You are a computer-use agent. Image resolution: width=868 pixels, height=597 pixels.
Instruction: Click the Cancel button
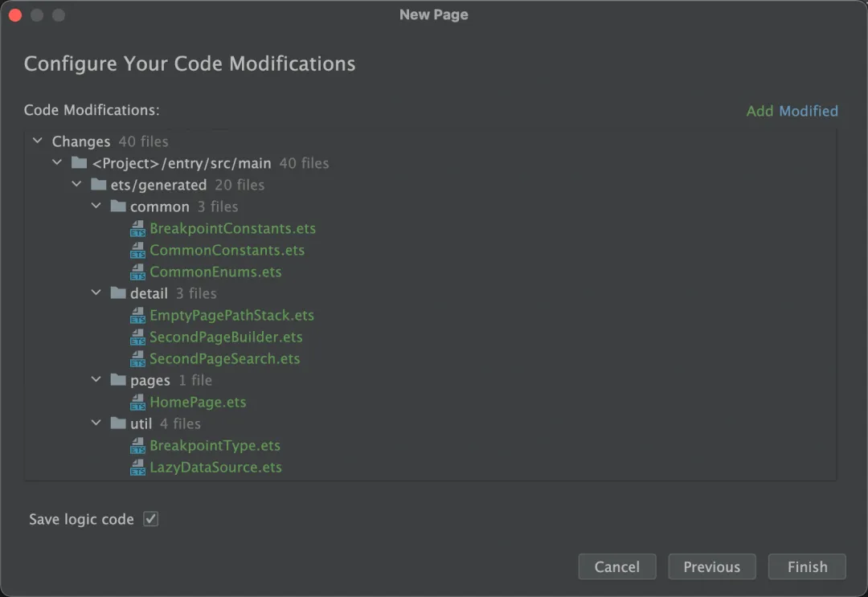pyautogui.click(x=616, y=567)
